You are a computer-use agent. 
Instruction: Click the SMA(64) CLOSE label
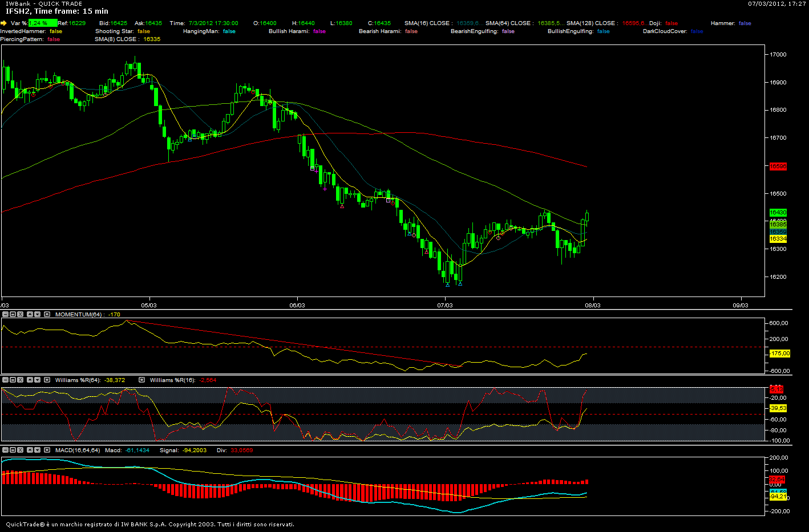tap(509, 23)
